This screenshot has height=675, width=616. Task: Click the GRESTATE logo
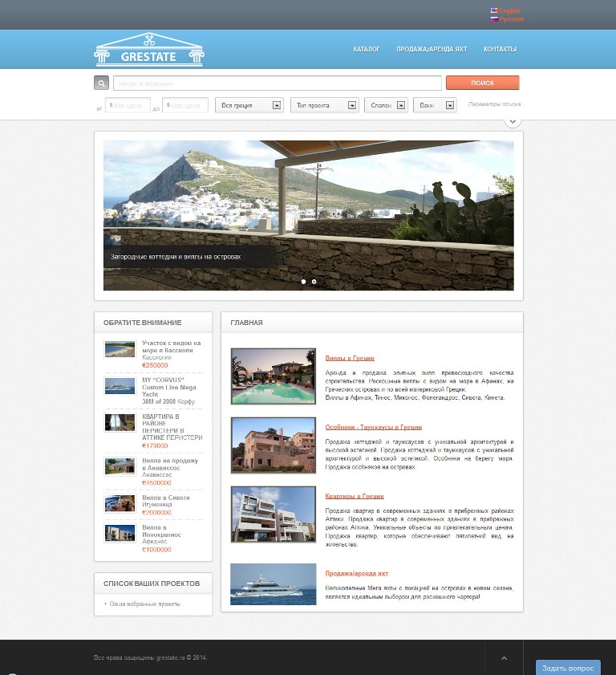tap(149, 50)
